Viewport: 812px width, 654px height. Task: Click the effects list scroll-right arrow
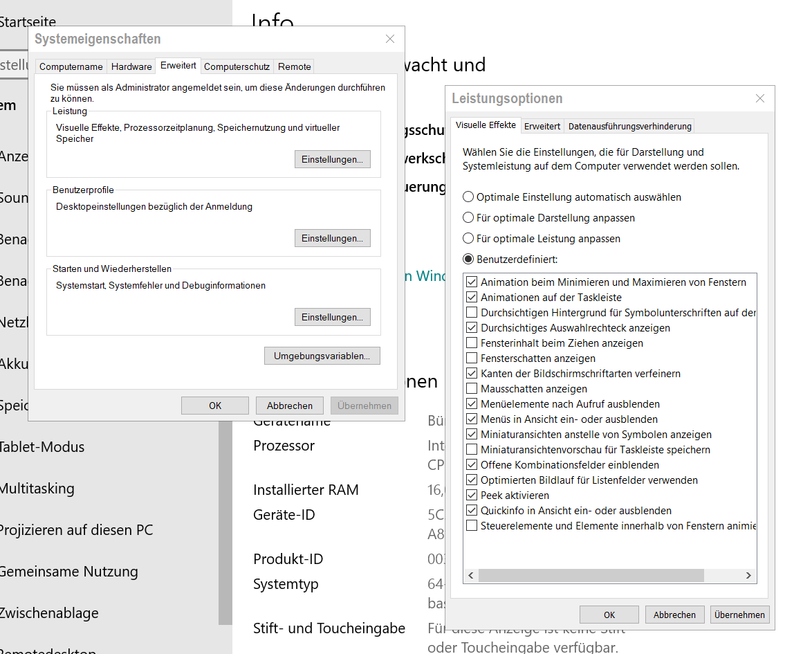(748, 575)
